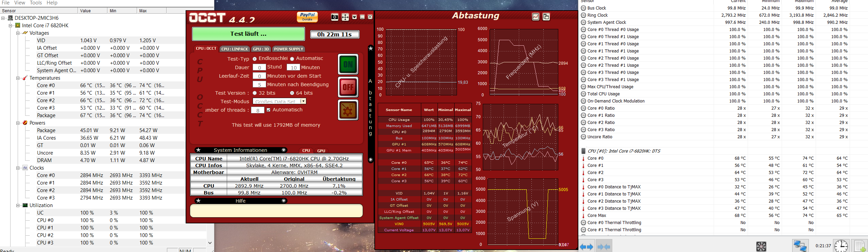
Task: Select the 32 bits test version
Action: tap(254, 93)
